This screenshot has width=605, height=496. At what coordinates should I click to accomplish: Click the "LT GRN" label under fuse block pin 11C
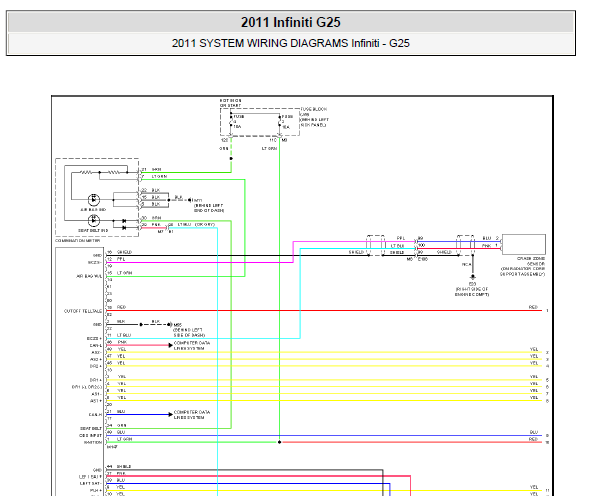coord(270,148)
